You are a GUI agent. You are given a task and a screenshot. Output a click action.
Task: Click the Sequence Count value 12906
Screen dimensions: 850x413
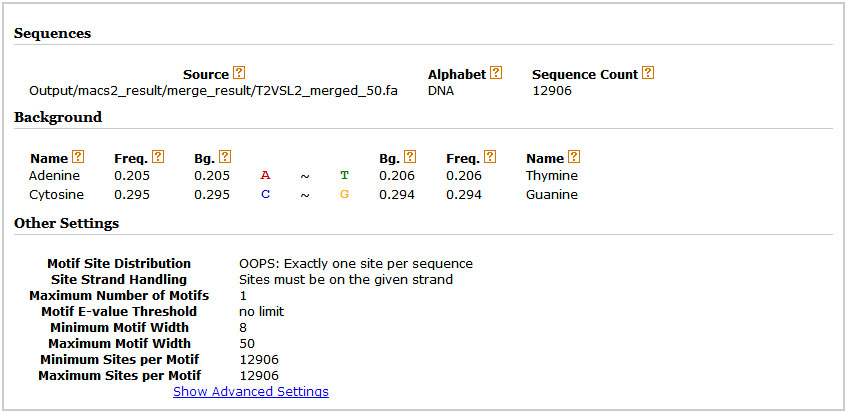[x=551, y=90]
